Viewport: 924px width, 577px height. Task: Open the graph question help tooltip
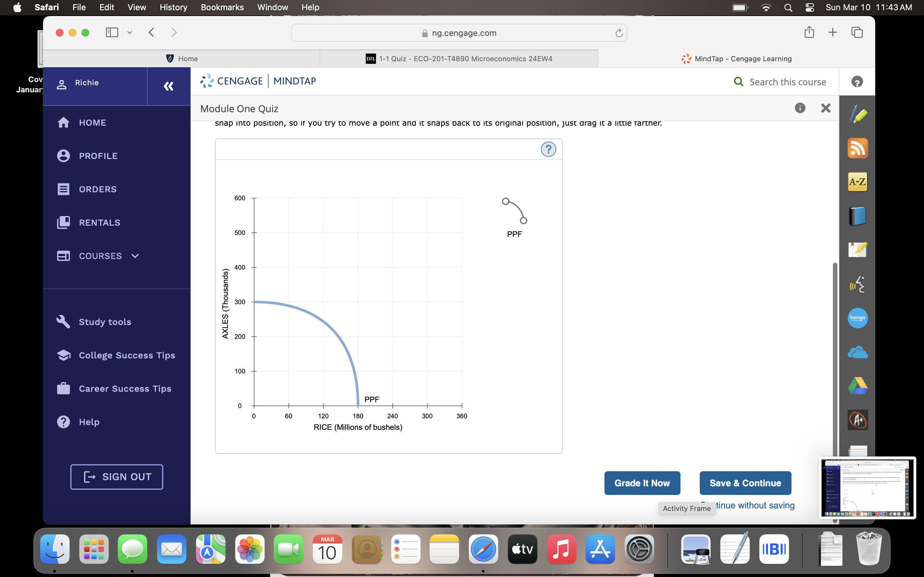pyautogui.click(x=549, y=149)
